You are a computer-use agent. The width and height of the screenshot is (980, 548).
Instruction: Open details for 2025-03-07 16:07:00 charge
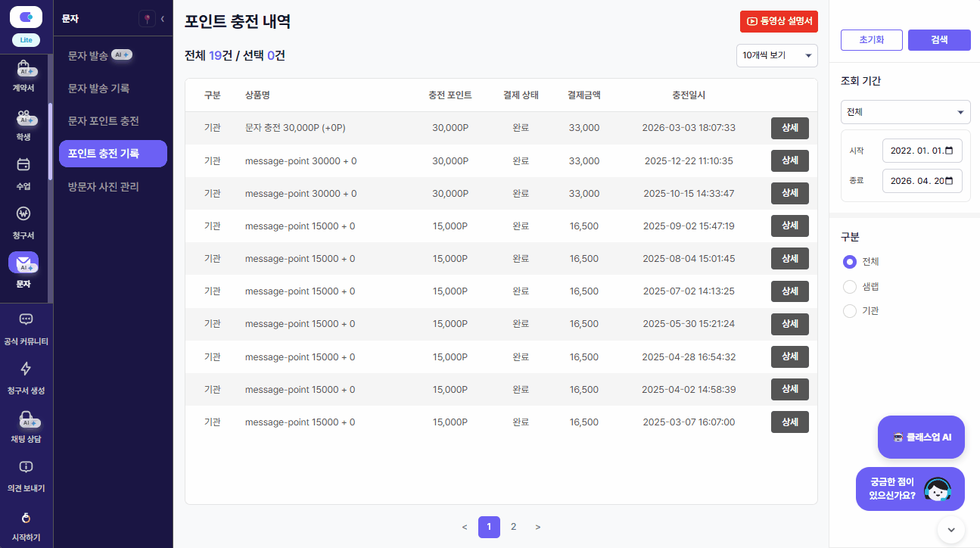[x=790, y=422]
